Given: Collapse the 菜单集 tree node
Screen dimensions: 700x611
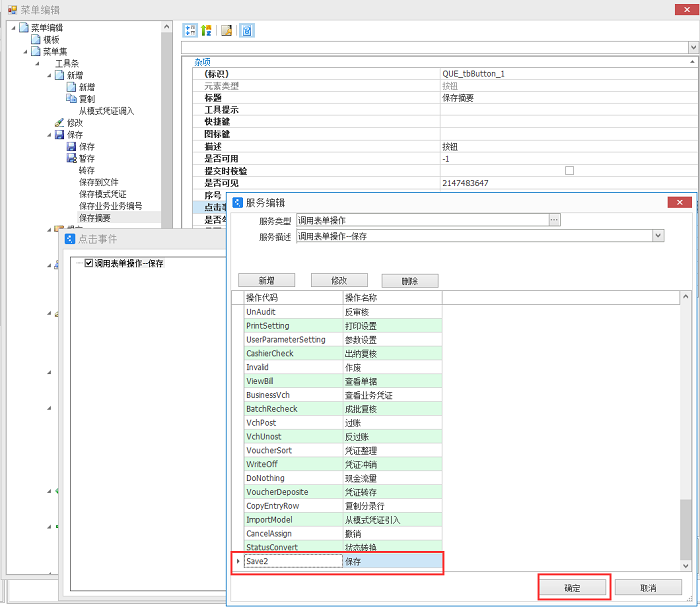Looking at the screenshot, I should pyautogui.click(x=25, y=51).
